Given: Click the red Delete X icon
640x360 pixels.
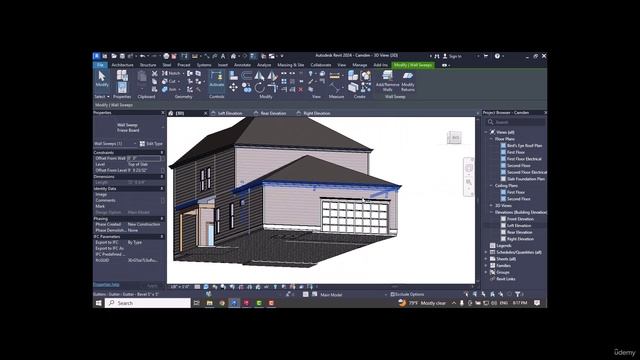Looking at the screenshot, I should pos(301,89).
